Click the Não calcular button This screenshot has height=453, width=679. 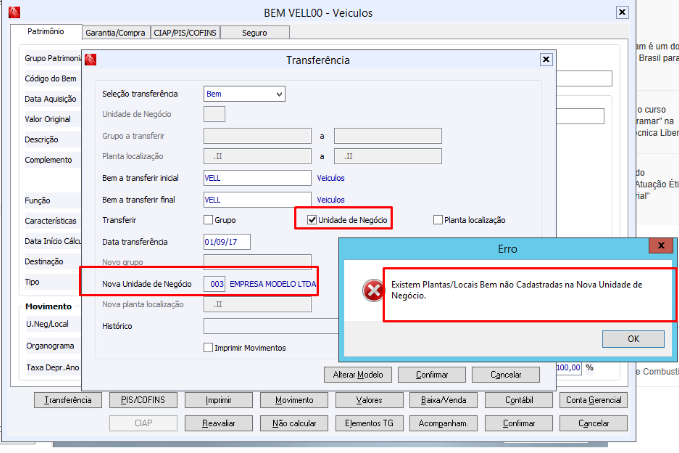point(294,423)
